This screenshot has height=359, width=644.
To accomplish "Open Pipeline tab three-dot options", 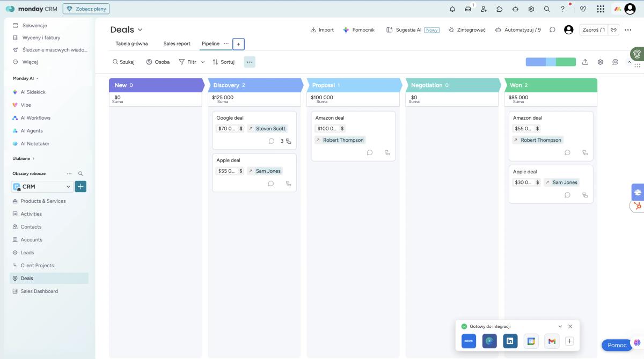I will point(226,43).
